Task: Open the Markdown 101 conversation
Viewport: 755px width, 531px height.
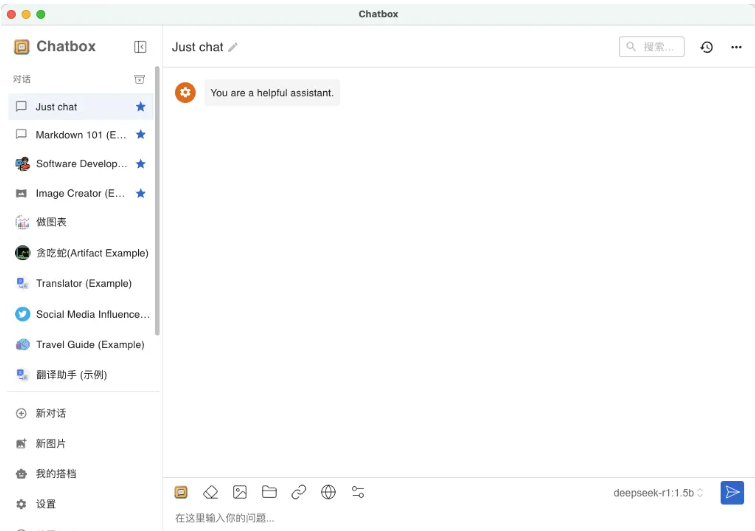Action: click(81, 135)
